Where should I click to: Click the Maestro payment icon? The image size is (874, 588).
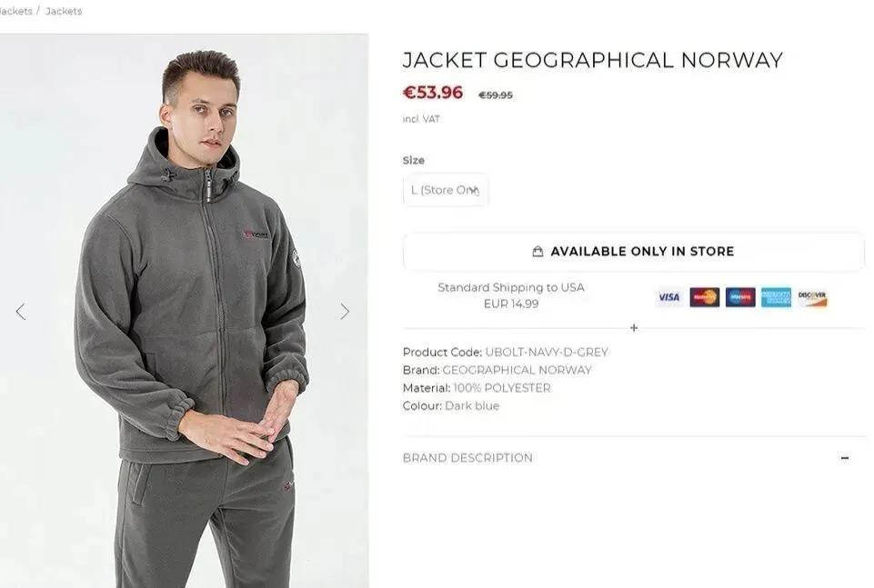point(740,297)
